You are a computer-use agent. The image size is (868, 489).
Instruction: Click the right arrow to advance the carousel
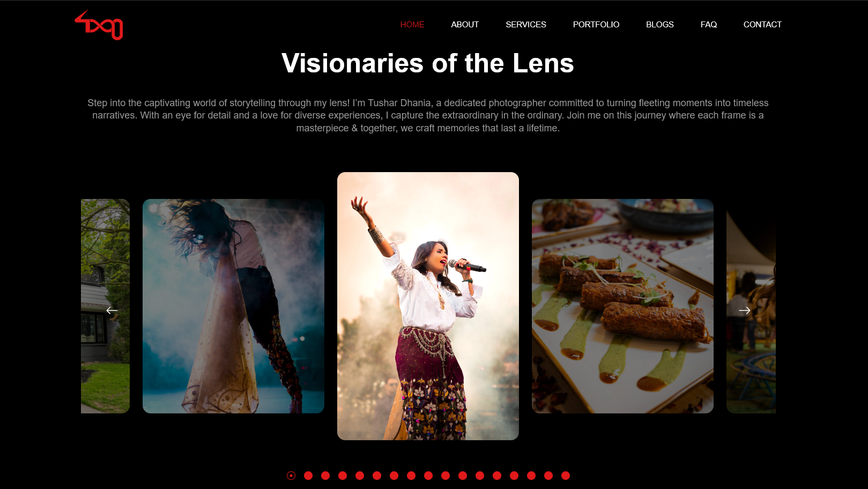click(x=745, y=310)
